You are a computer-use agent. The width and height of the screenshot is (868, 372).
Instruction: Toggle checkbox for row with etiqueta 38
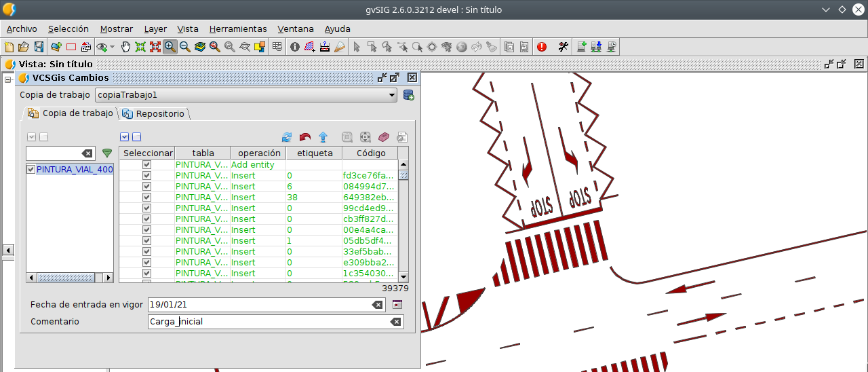pos(147,198)
